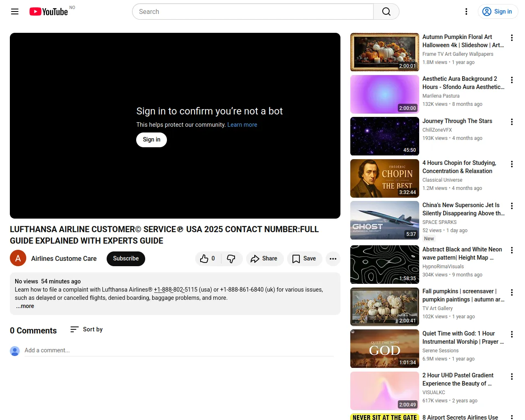Open the Sort by comments dropdown

coord(87,329)
